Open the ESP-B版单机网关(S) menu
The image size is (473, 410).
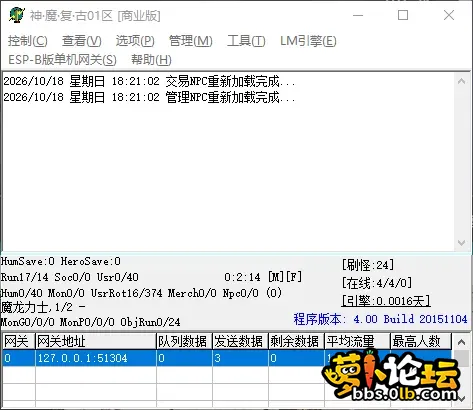[62, 60]
